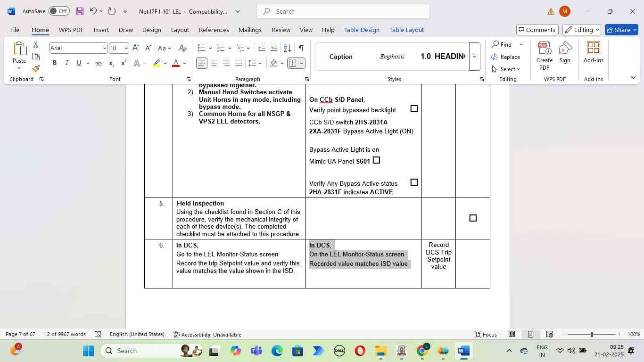The image size is (644, 362).
Task: Save the document using the floppy icon
Action: coord(79,11)
